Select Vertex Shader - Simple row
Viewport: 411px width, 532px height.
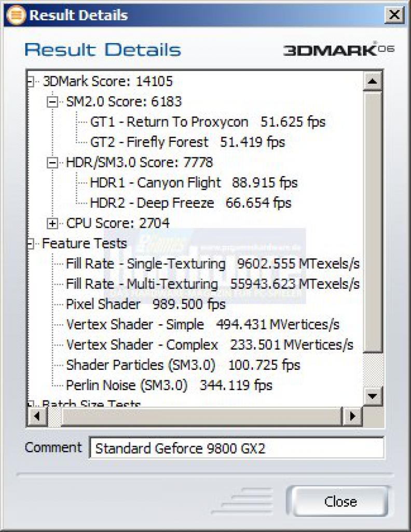tap(202, 325)
